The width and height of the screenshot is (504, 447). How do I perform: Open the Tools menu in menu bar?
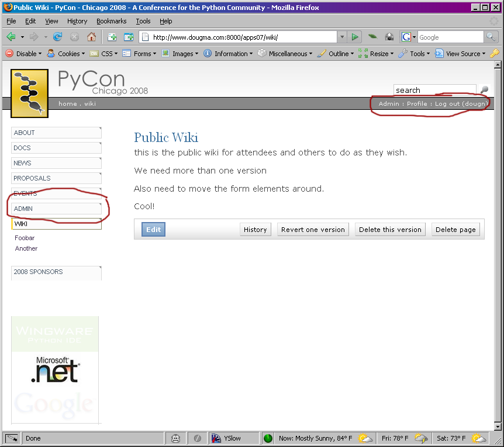coord(143,21)
